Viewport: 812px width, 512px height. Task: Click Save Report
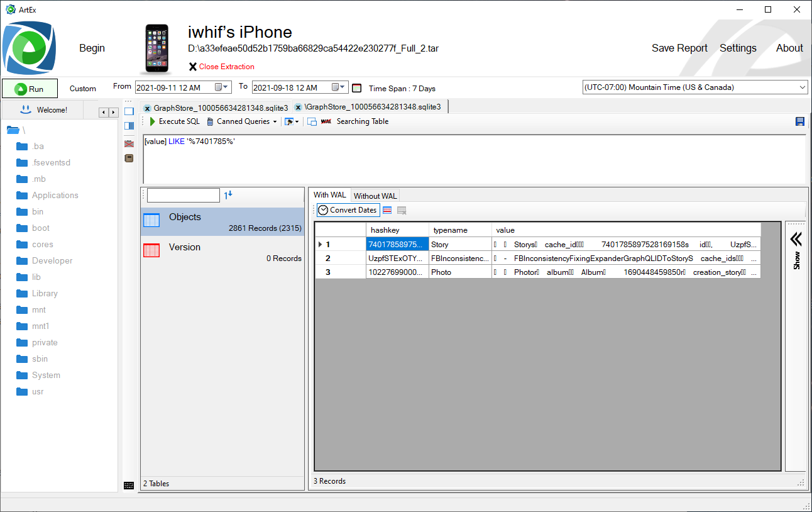[x=679, y=48]
